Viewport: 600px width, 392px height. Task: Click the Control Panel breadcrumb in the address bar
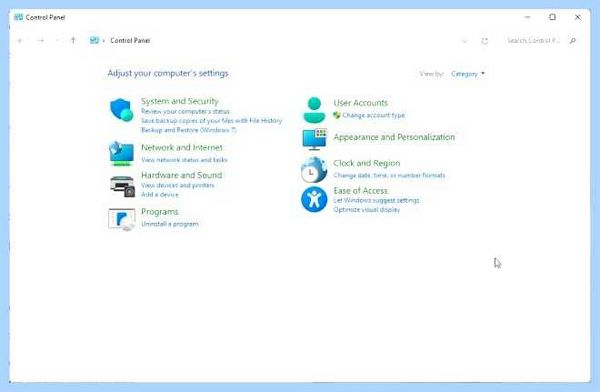click(130, 41)
